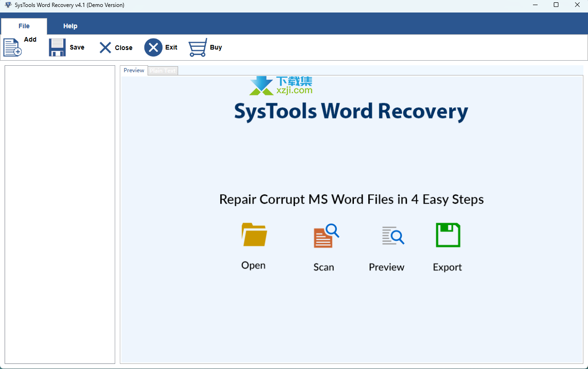
Task: Click inside the empty file list panel
Action: click(60, 214)
